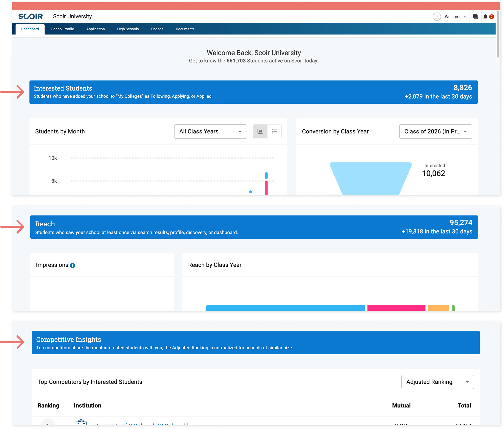Screen dimensions: 504x429
Task: Click the page vertical scrollbar
Action: (498, 34)
